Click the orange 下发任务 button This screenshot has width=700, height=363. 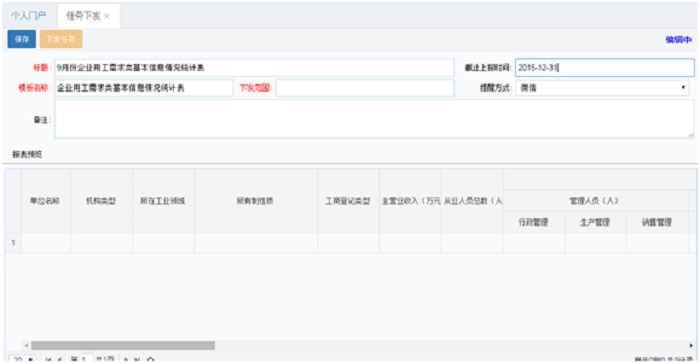pos(61,39)
